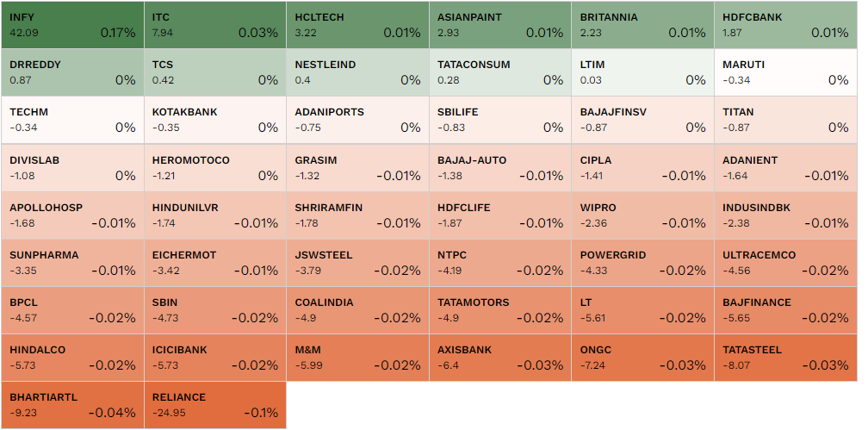This screenshot has height=430, width=868.
Task: Click the BAJAJ-AUTO stock tile
Action: (500, 167)
